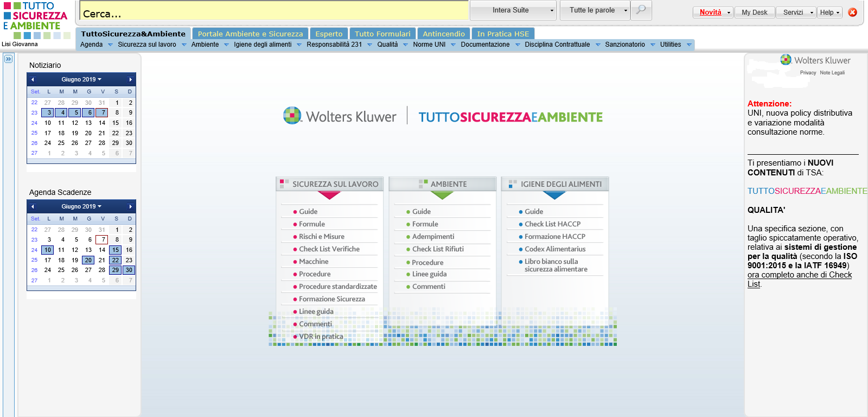The height and width of the screenshot is (417, 868).
Task: Select June 20 in Agenda Scadenze calendar
Action: click(x=88, y=260)
